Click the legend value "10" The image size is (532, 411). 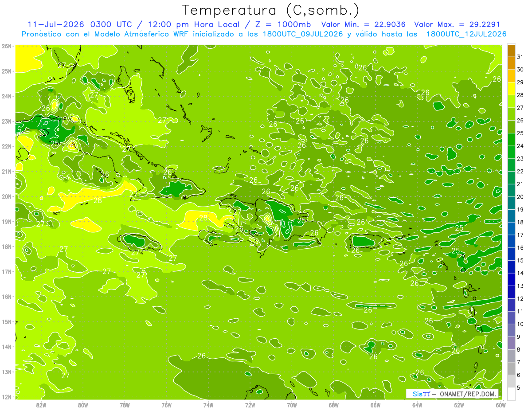(x=520, y=324)
